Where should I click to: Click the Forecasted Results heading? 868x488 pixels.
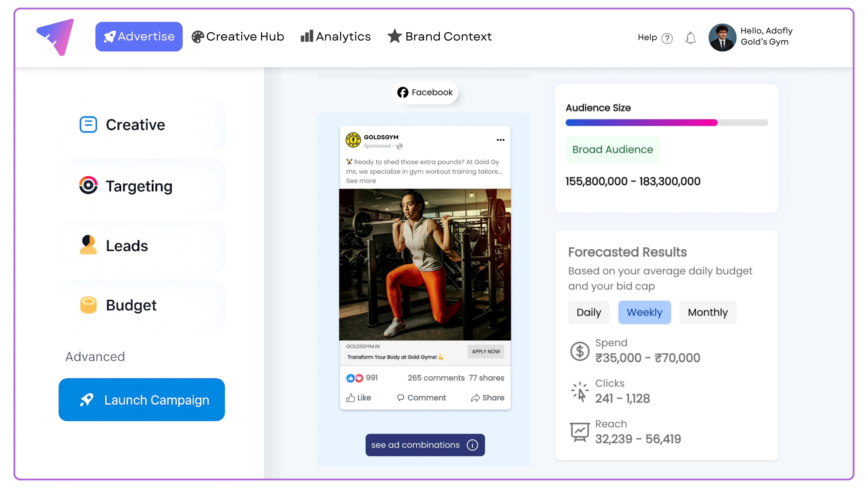pyautogui.click(x=627, y=252)
